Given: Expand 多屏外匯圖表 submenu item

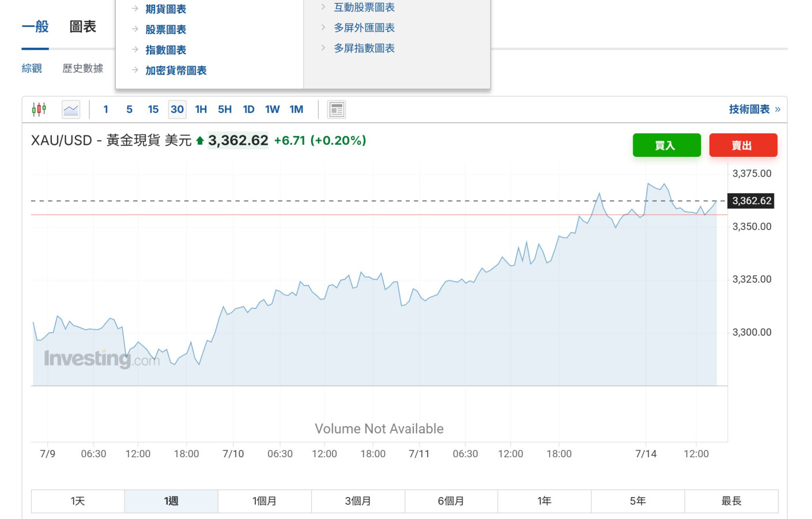Looking at the screenshot, I should 364,28.
